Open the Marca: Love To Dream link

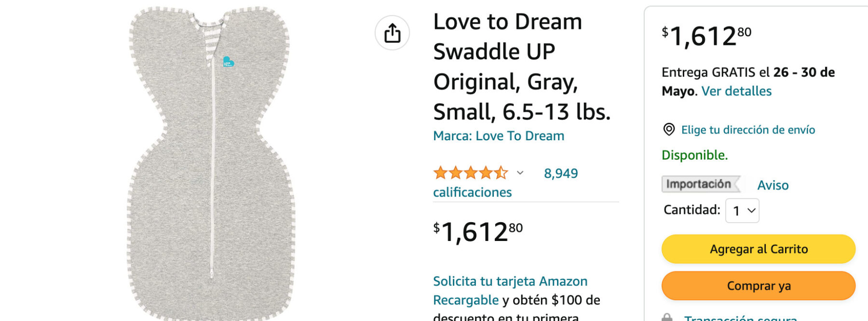coord(498,136)
